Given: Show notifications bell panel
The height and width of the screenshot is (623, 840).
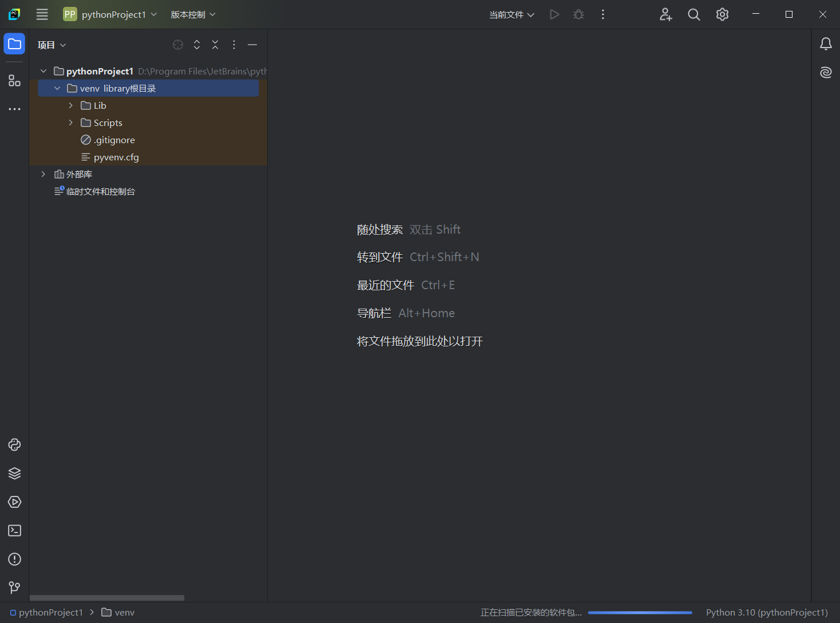Looking at the screenshot, I should 826,44.
